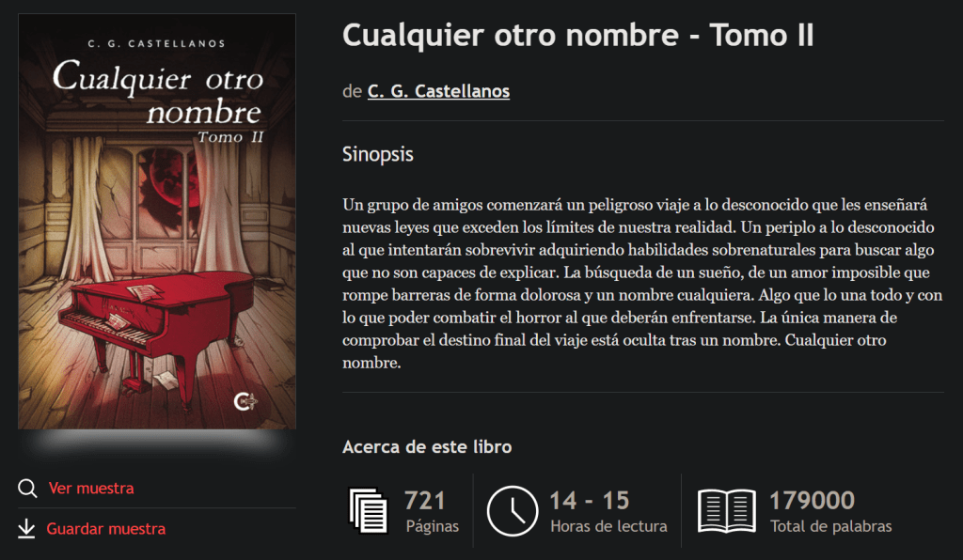
Task: Click the author name printed on cover
Action: coord(157,43)
